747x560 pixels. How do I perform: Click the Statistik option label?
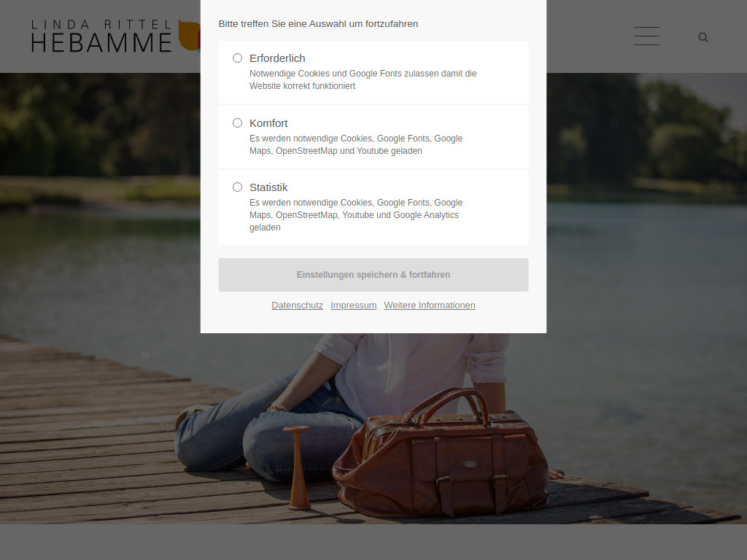268,187
